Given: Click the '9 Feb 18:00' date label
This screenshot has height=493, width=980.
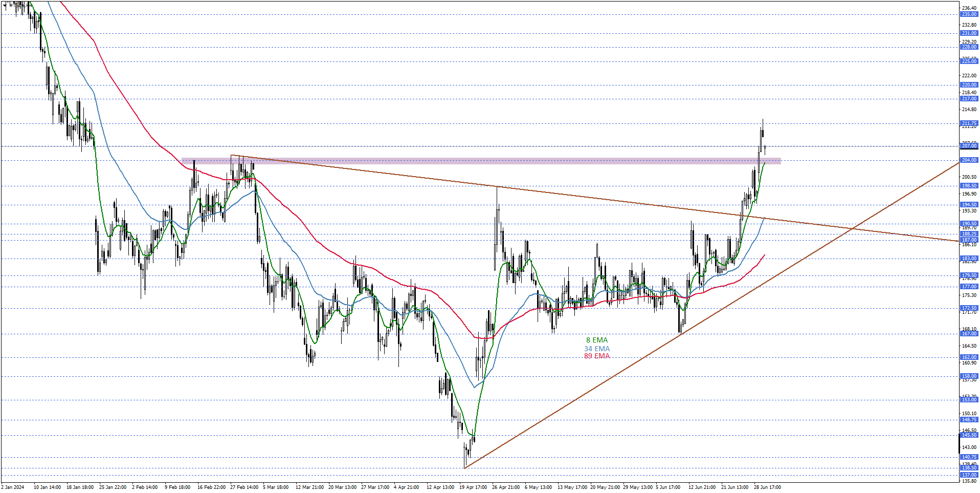Looking at the screenshot, I should (177, 487).
